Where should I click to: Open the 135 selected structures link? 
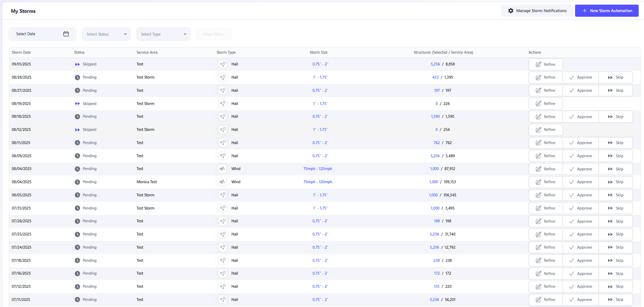(x=437, y=286)
